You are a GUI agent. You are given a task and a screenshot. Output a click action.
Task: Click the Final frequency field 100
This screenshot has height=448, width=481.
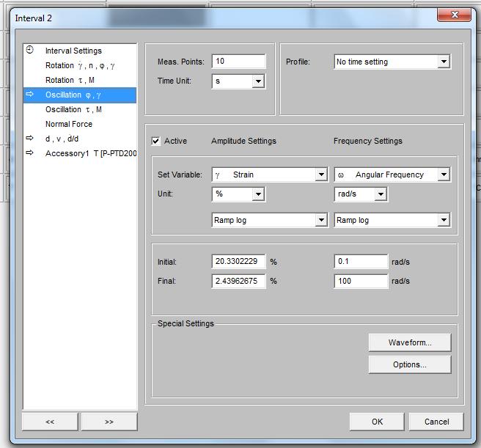361,281
